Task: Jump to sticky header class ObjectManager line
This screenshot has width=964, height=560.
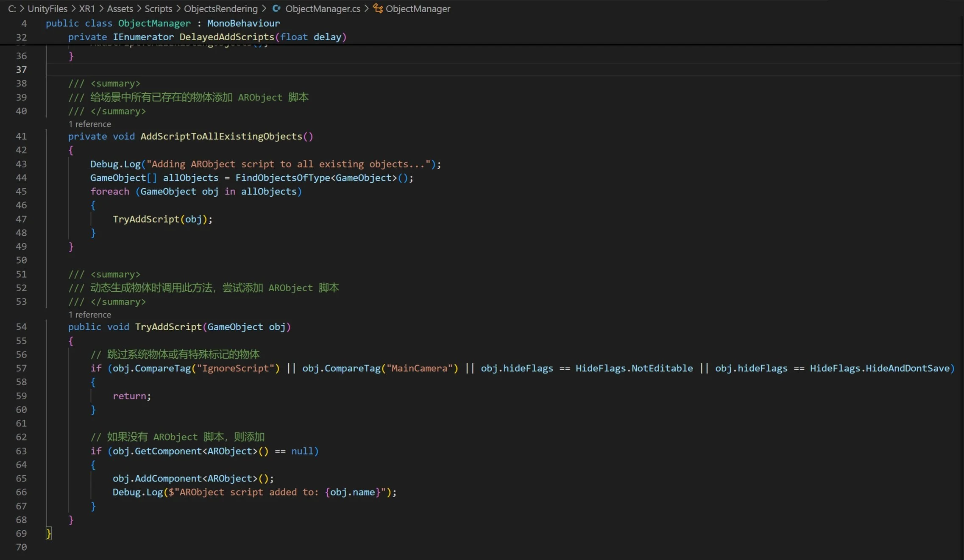Action: click(163, 23)
